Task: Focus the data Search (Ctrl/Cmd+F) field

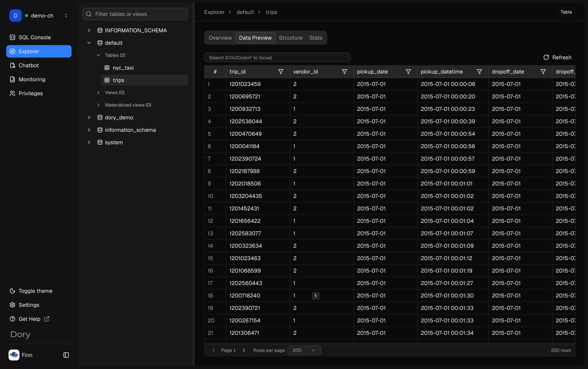Action: (x=277, y=57)
